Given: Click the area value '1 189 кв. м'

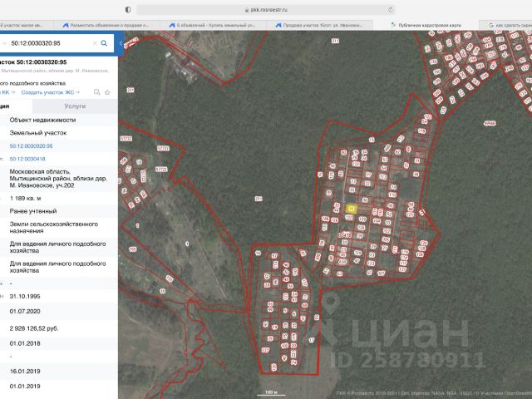Looking at the screenshot, I should (26, 198).
